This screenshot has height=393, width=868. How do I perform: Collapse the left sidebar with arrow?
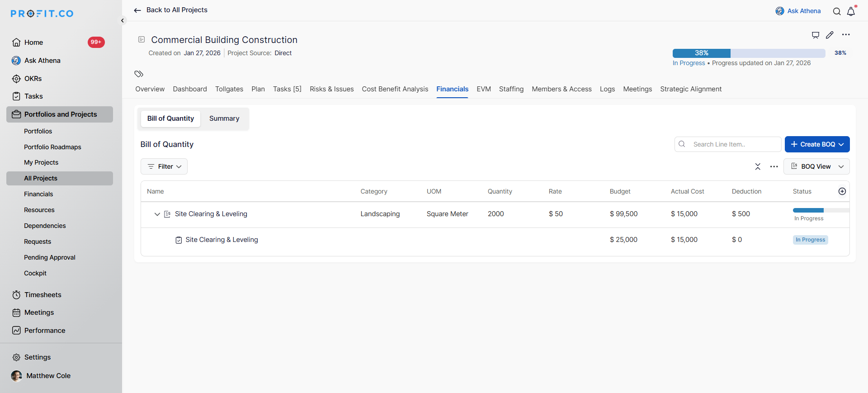pyautogui.click(x=122, y=20)
